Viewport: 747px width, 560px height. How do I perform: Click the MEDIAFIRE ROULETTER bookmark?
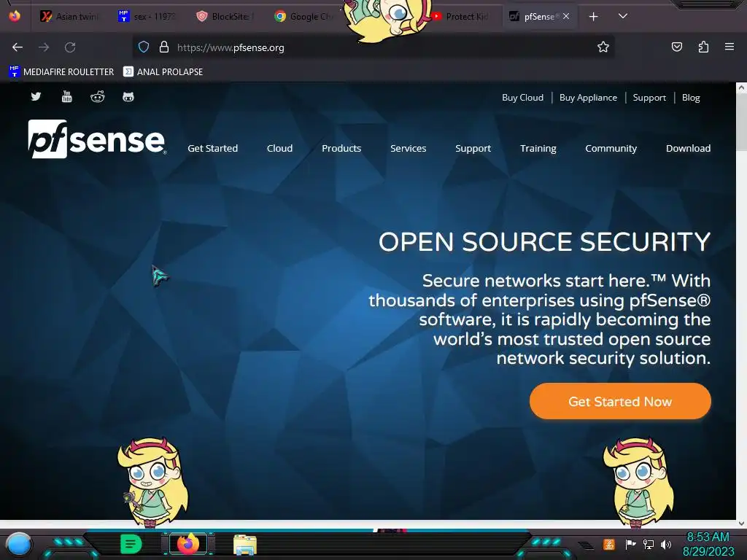(x=61, y=72)
